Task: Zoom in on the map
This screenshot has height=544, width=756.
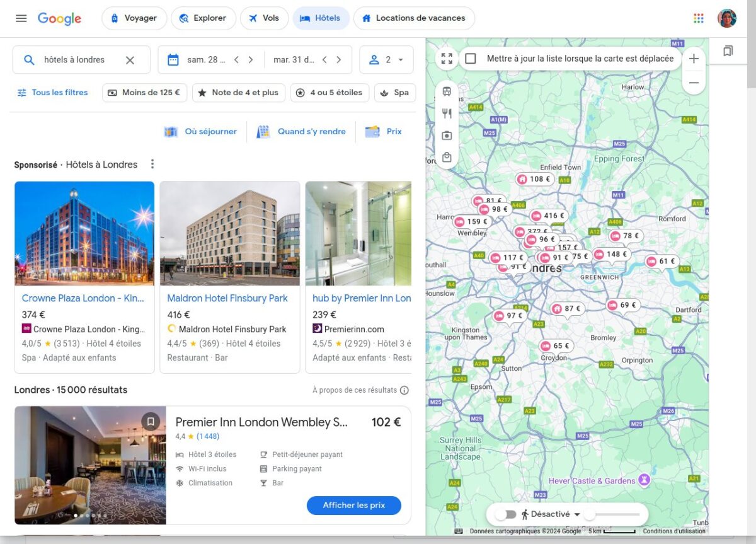Action: coord(694,59)
